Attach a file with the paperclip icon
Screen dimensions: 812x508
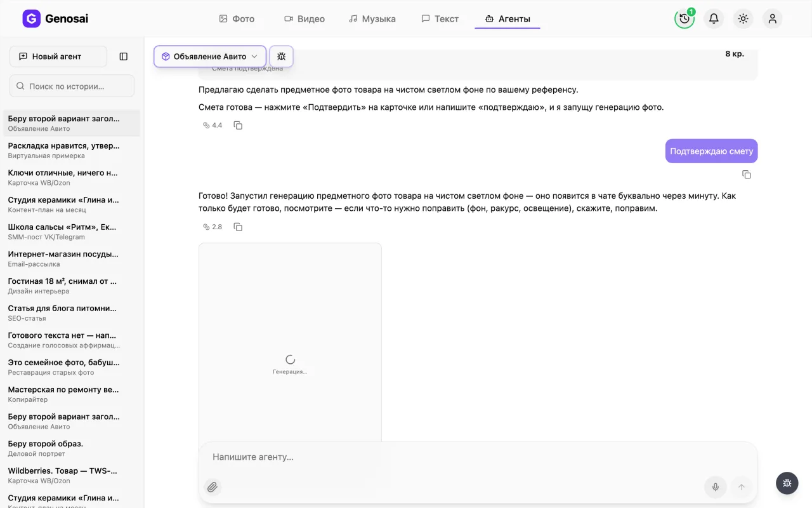(213, 487)
